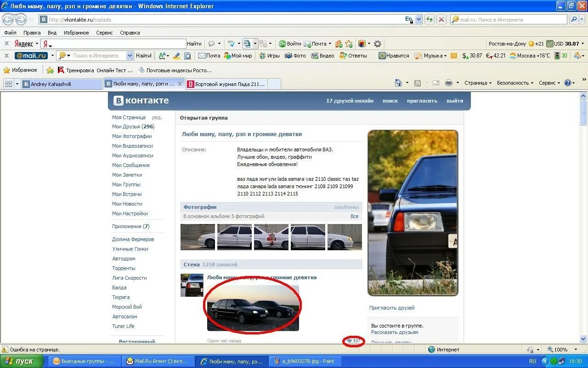This screenshot has height=368, width=588.
Task: Click the @mail.ru logo button
Action: pos(31,56)
